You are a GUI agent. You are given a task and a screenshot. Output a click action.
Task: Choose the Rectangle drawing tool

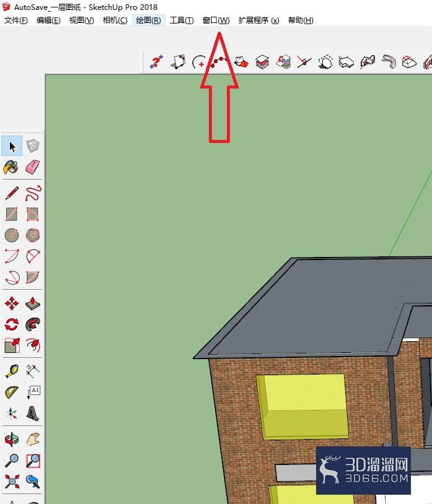[12, 214]
